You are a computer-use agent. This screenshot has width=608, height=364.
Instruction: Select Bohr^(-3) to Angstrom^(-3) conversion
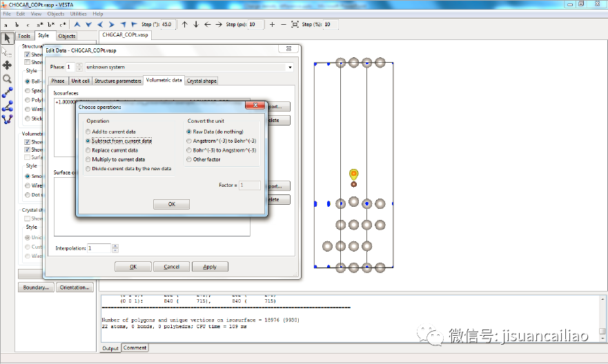[x=222, y=150]
